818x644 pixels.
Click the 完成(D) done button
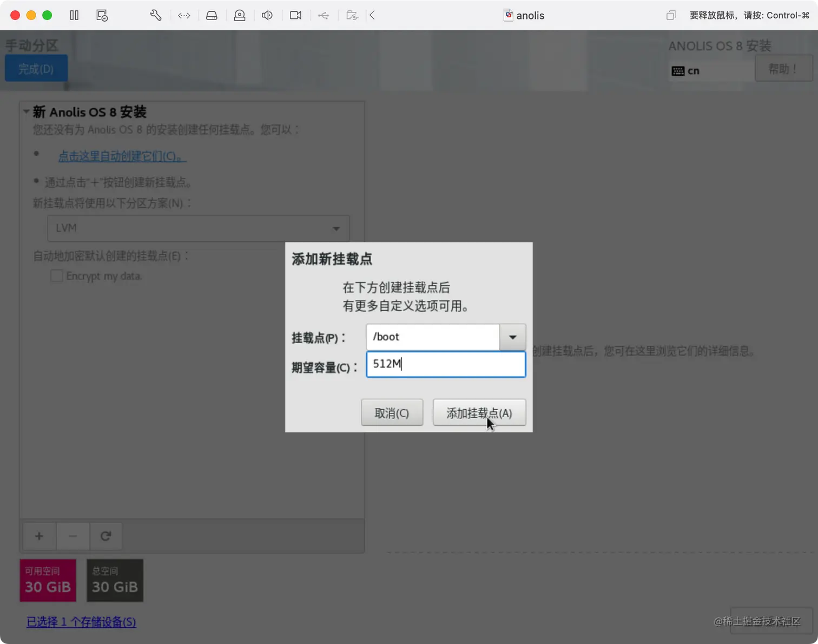point(36,69)
